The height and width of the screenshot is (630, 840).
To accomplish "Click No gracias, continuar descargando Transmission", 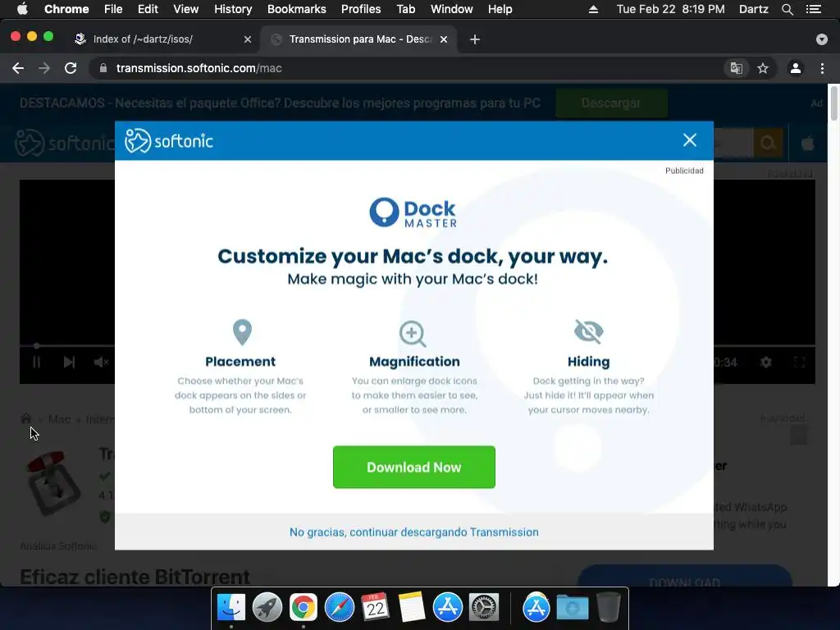I will click(x=413, y=532).
